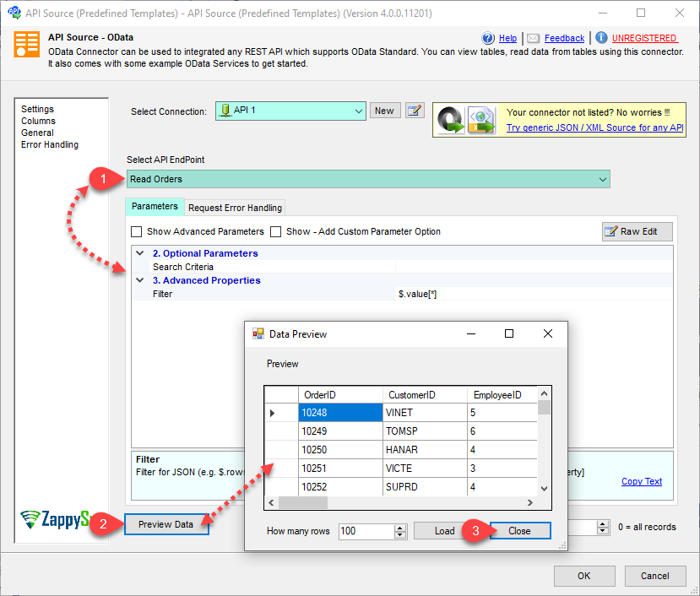Screen dimensions: 700x596
Task: Select the VINET customer cell
Action: (425, 413)
